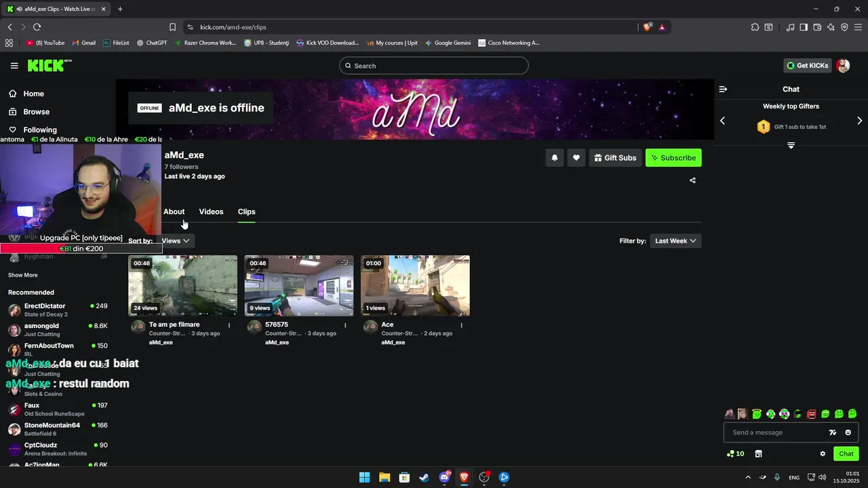Open options menu for clip Ace
Image resolution: width=868 pixels, height=488 pixels.
462,325
